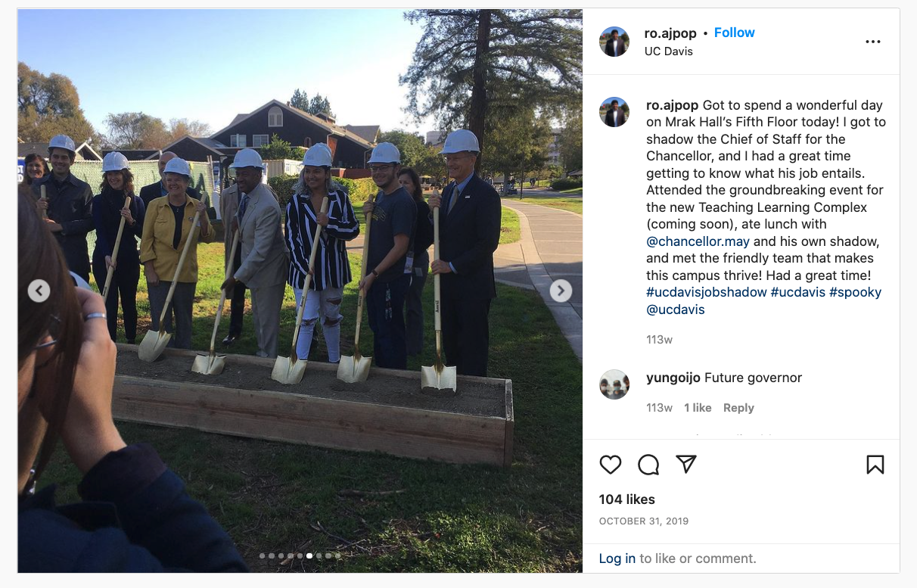The height and width of the screenshot is (588, 917).
Task: Save the post with the bookmark icon
Action: pos(875,465)
